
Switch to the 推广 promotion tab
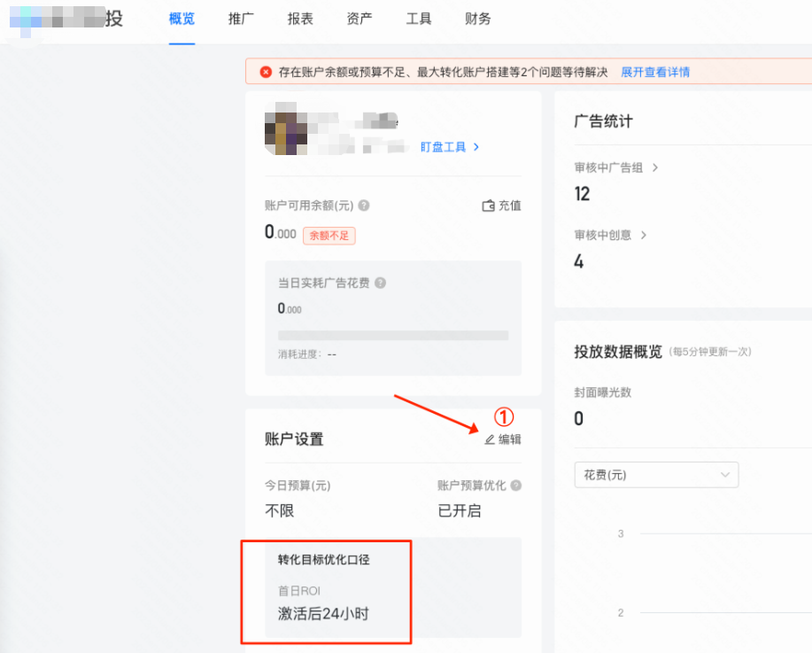pyautogui.click(x=241, y=18)
